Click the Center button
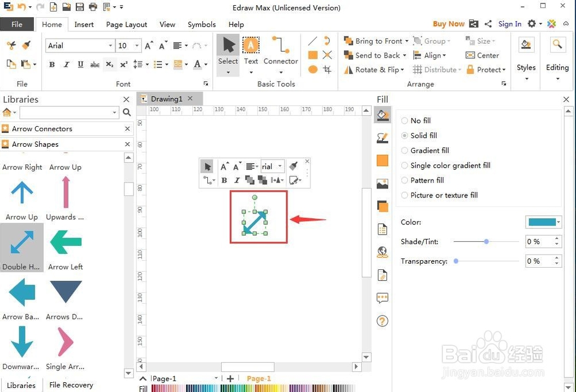This screenshot has width=576, height=392. (482, 55)
